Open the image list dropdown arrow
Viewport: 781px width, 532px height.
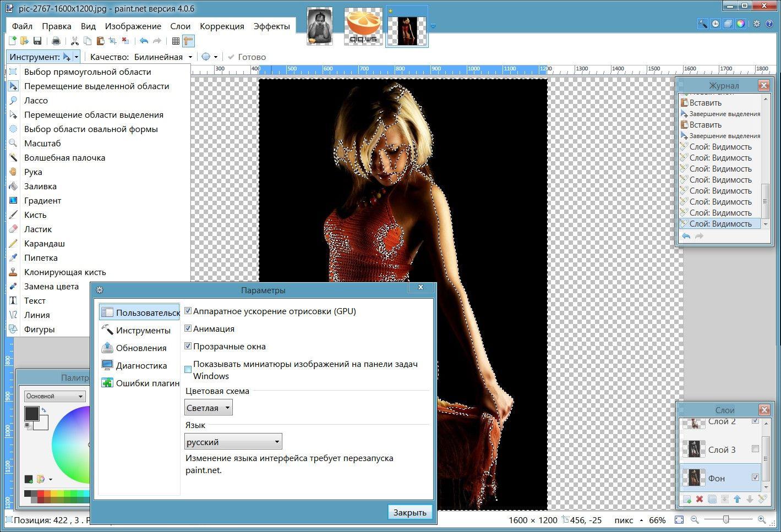pyautogui.click(x=433, y=26)
